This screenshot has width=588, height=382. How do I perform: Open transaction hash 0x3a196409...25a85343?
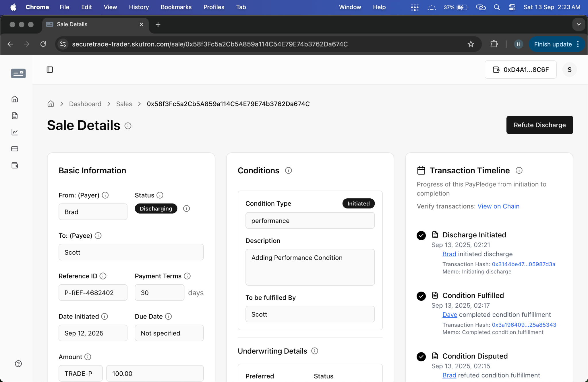(524, 325)
